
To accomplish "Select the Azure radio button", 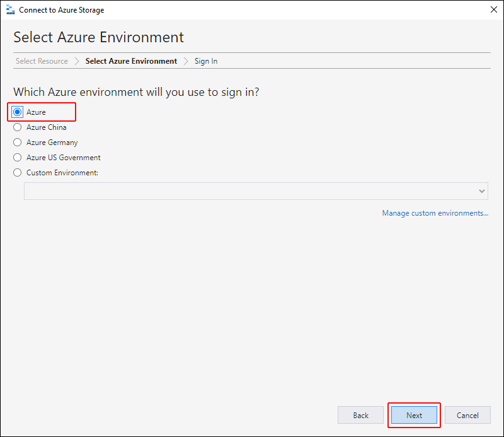I will [x=18, y=112].
